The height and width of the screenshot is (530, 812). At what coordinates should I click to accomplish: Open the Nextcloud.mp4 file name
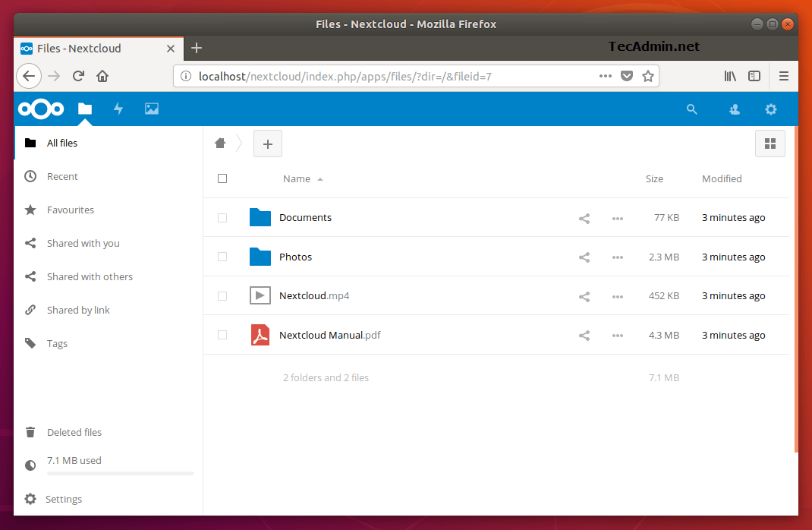[x=314, y=296]
